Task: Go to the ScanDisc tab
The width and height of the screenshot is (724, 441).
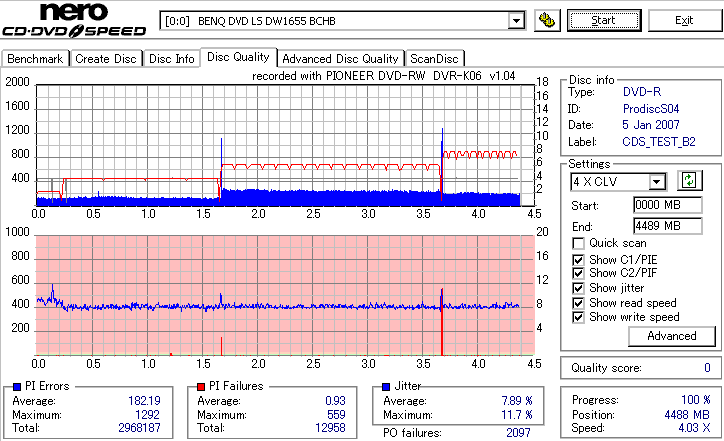Action: point(434,59)
